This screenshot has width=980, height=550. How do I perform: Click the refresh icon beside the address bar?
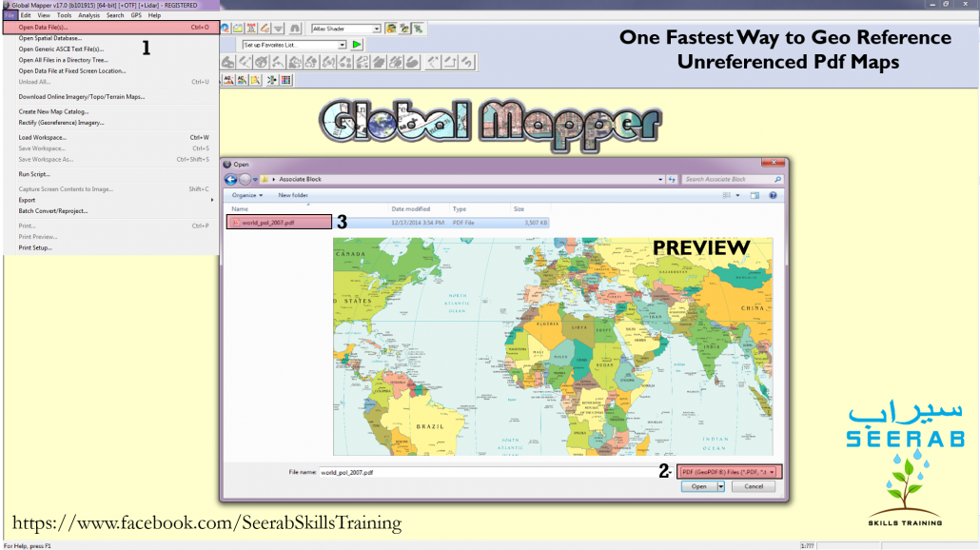pyautogui.click(x=672, y=180)
